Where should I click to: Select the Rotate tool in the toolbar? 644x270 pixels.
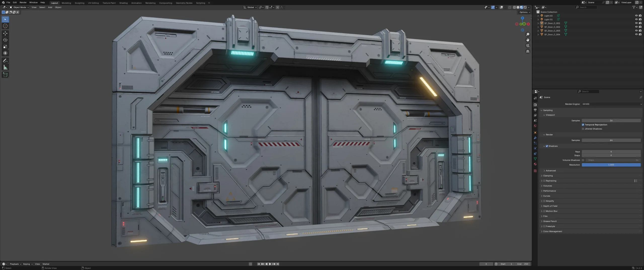(5, 40)
